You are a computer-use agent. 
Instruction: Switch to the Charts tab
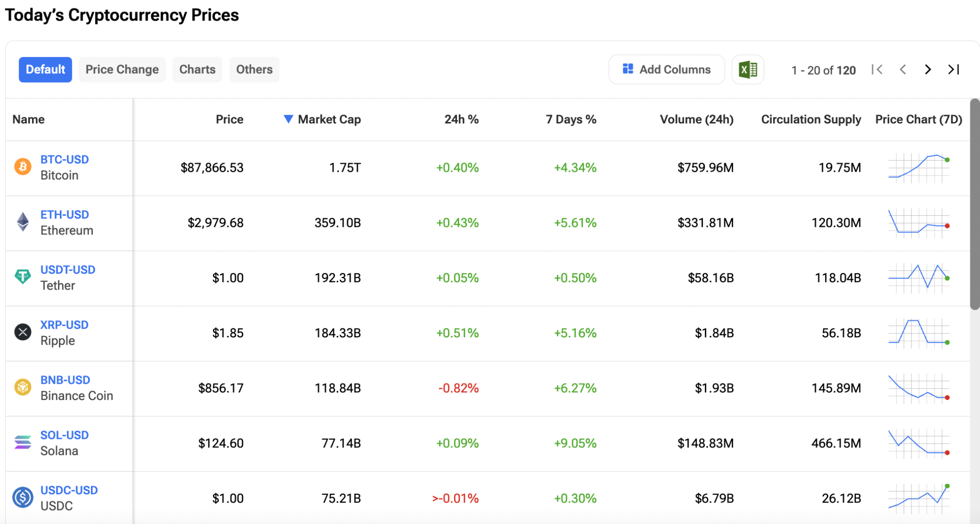(197, 69)
